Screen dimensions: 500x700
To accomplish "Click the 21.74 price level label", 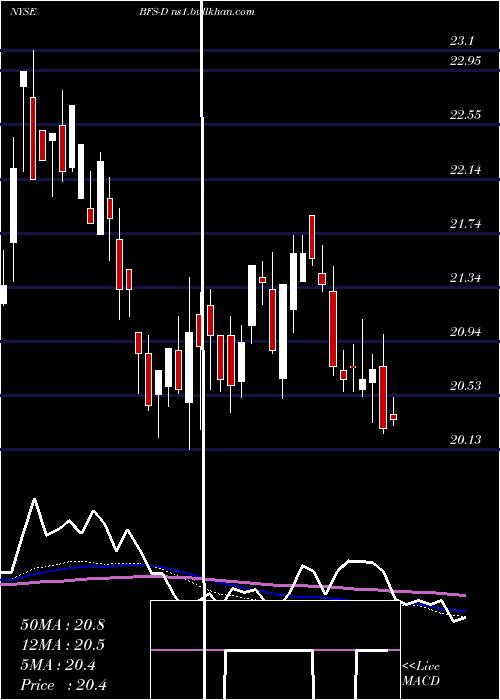I will [465, 224].
